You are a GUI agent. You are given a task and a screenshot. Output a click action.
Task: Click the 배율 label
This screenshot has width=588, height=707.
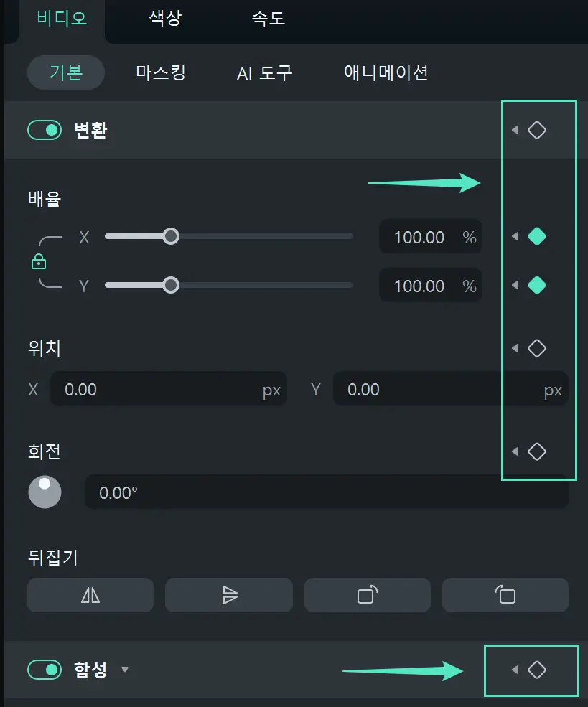[45, 199]
